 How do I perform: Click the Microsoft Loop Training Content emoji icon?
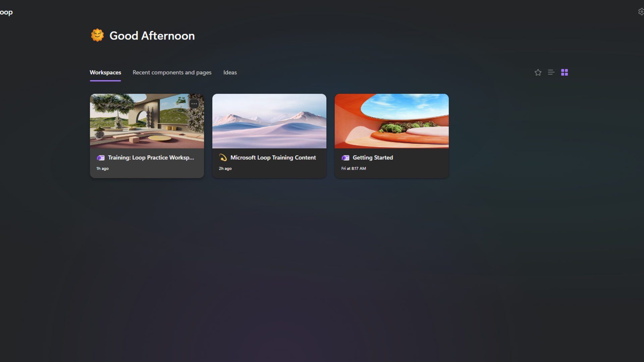click(x=223, y=158)
